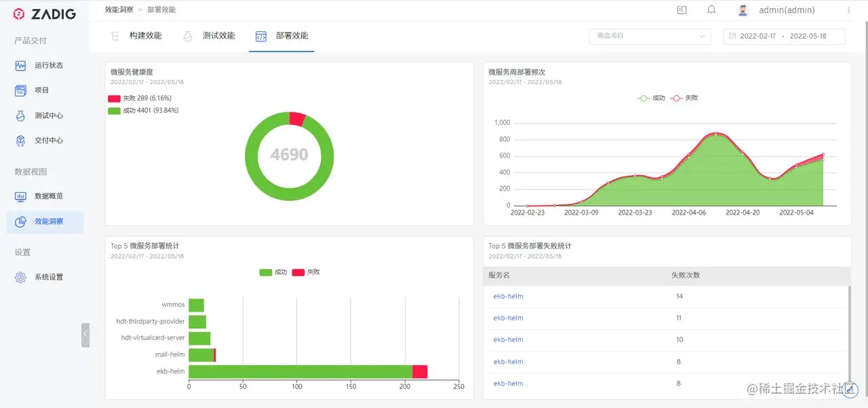Click the admin avatar picture

tap(743, 10)
